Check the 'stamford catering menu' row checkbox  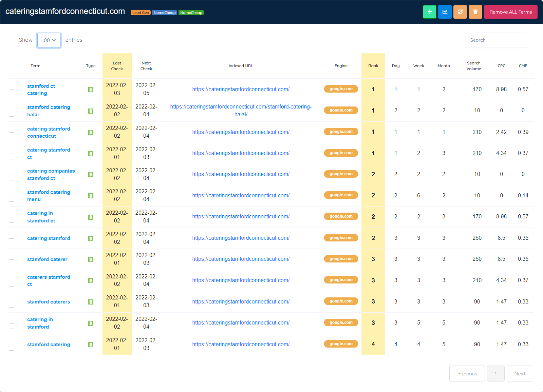[12, 199]
